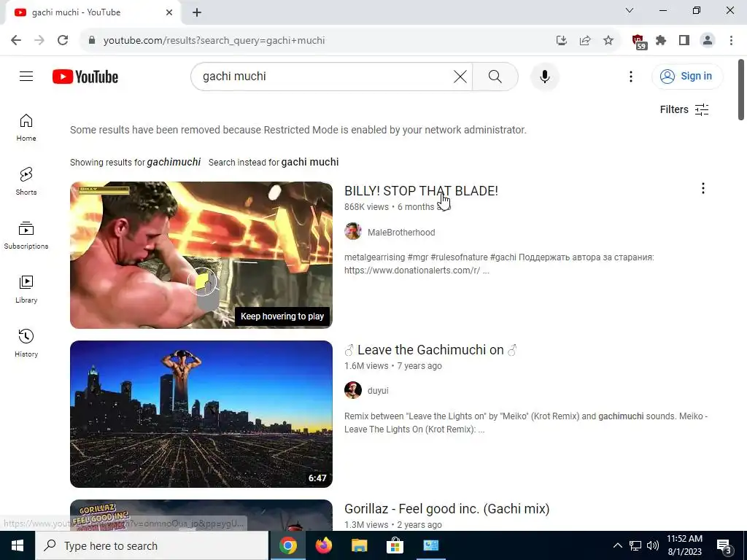Click the page vertical scrollbar
747x560 pixels.
coord(741,90)
